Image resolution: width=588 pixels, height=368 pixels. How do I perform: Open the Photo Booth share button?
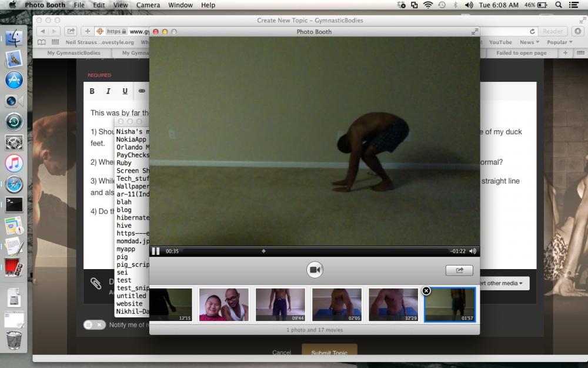(x=459, y=270)
